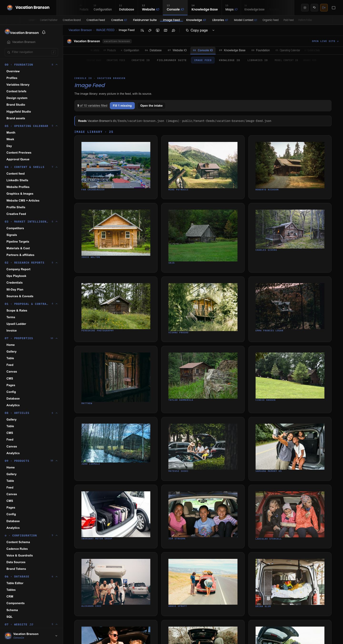The height and width of the screenshot is (644, 343).
Task: Click the round logo in the Vacation Branson header row
Action: click(69, 41)
